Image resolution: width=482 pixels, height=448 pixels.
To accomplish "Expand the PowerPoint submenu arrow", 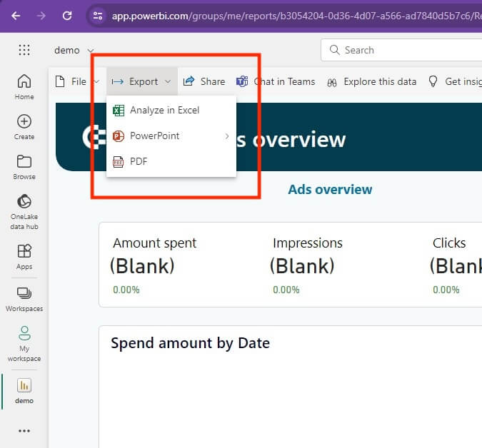I will (x=227, y=136).
